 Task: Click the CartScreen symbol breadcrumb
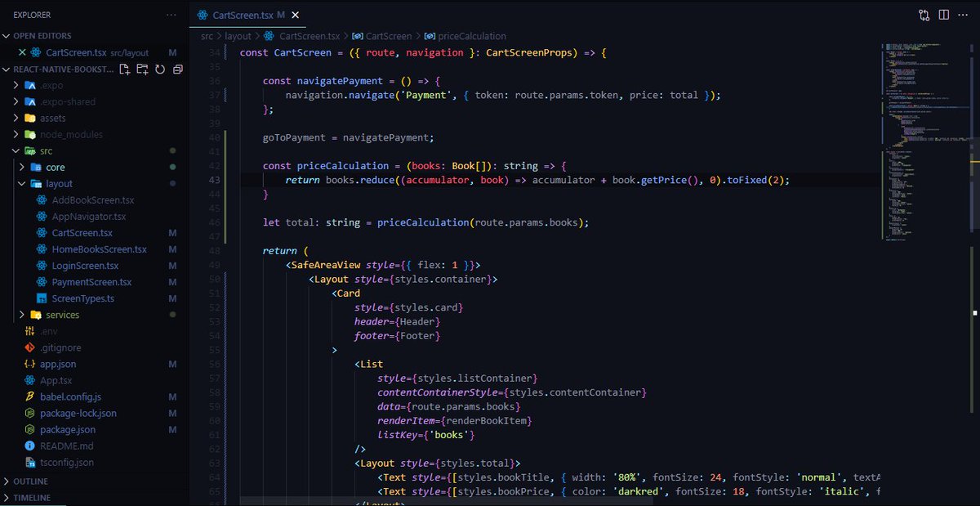(x=382, y=36)
